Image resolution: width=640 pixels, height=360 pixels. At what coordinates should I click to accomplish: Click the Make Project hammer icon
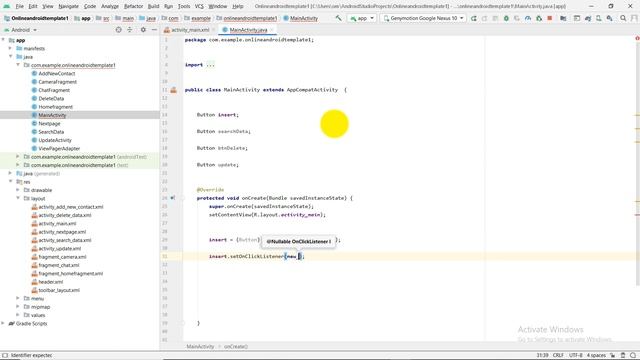[x=338, y=18]
